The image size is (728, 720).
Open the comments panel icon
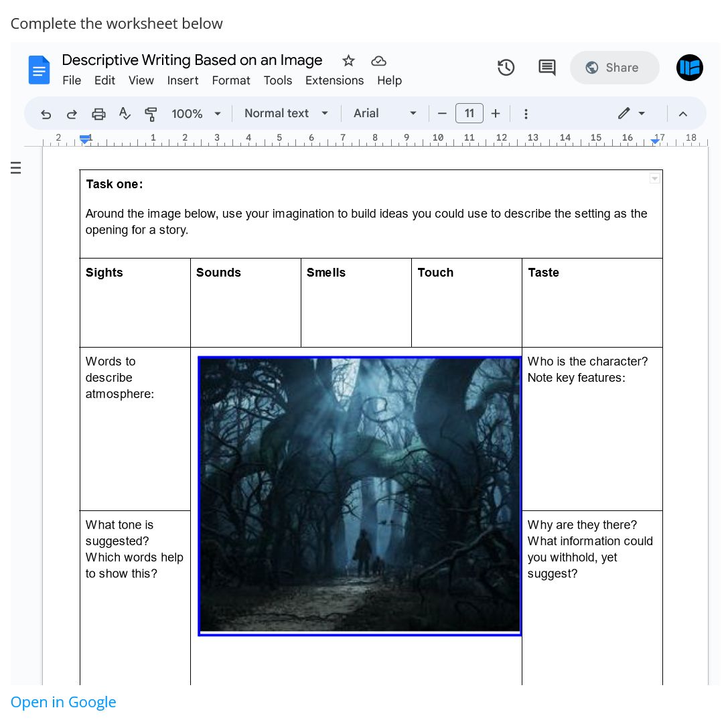point(547,68)
